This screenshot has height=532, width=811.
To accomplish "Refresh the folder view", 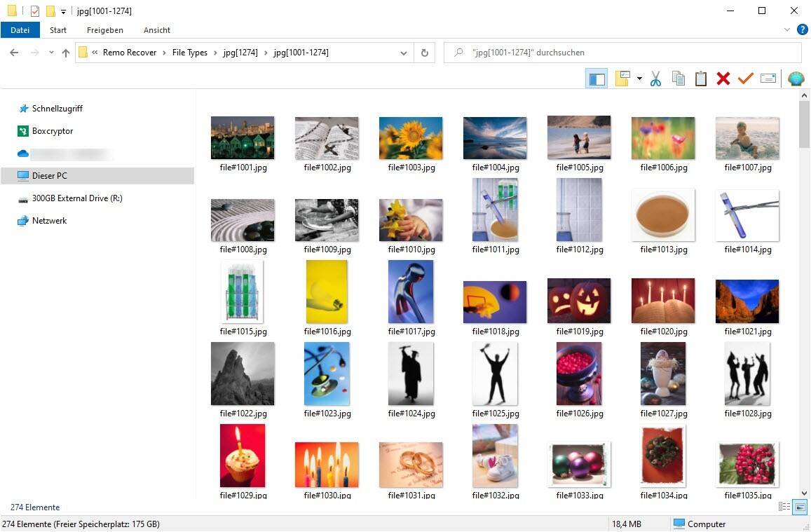I will (x=424, y=53).
